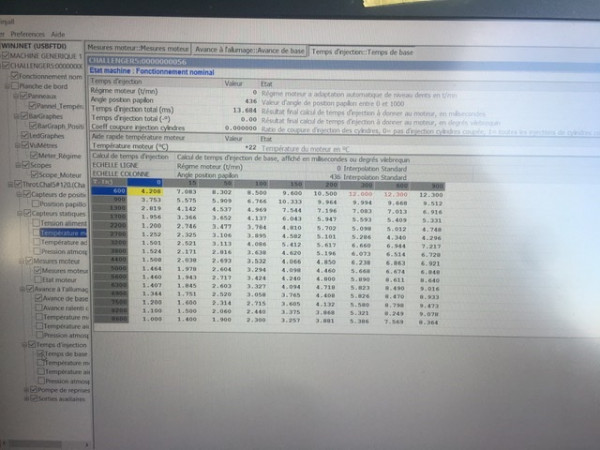Click the tree scrollbar right arrow

pos(86,445)
